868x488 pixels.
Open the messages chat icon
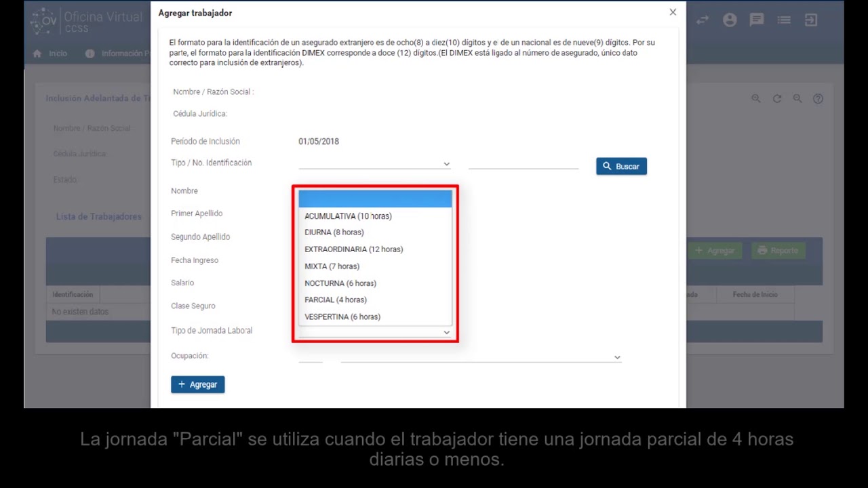pyautogui.click(x=757, y=20)
